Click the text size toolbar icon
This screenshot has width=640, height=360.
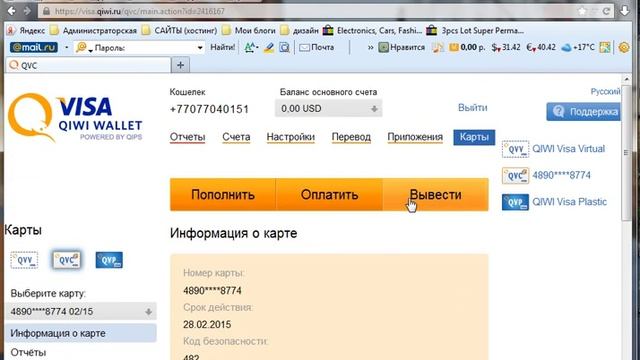click(x=251, y=48)
